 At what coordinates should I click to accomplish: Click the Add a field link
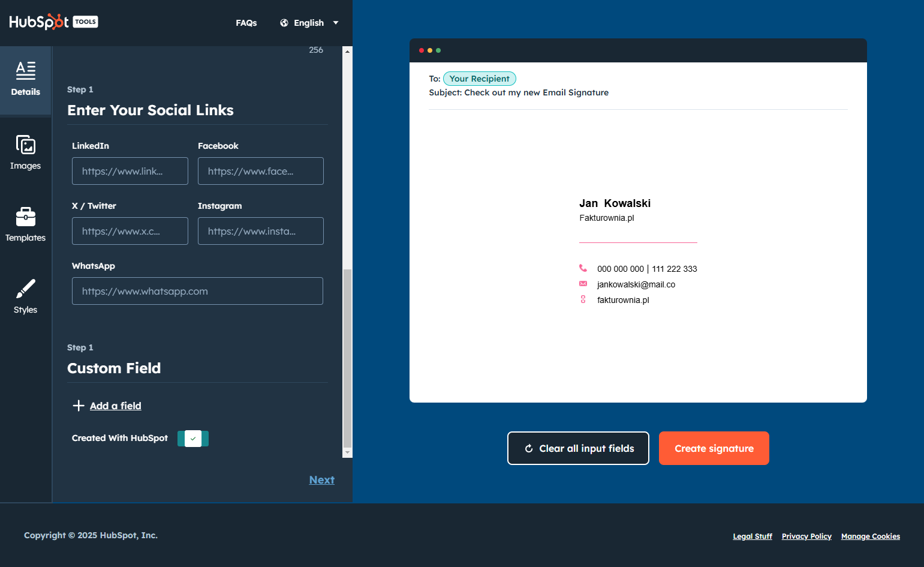[116, 406]
